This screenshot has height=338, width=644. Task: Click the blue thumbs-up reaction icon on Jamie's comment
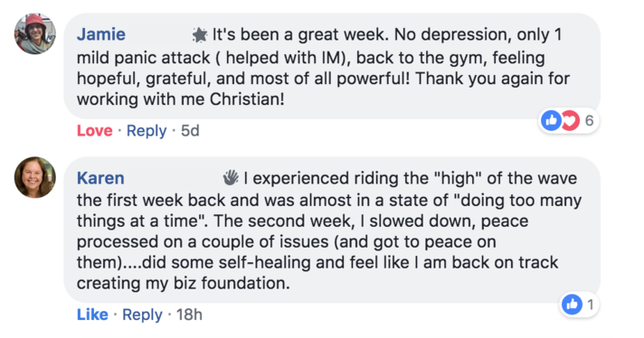pos(551,120)
